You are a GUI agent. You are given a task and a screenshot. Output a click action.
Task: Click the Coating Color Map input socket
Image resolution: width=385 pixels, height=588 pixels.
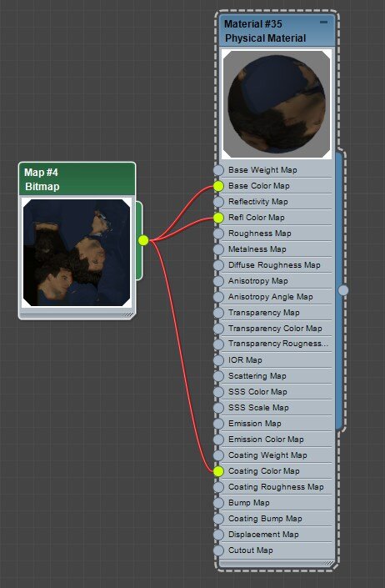218,471
